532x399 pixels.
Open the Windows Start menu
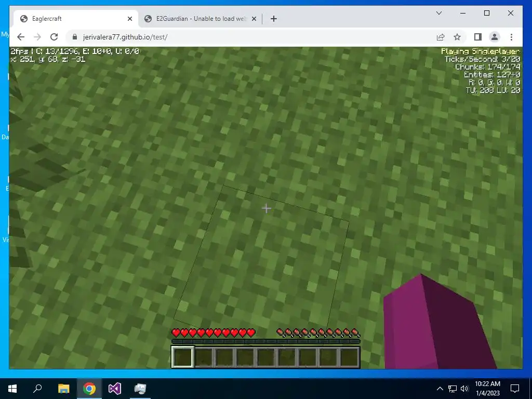12,389
